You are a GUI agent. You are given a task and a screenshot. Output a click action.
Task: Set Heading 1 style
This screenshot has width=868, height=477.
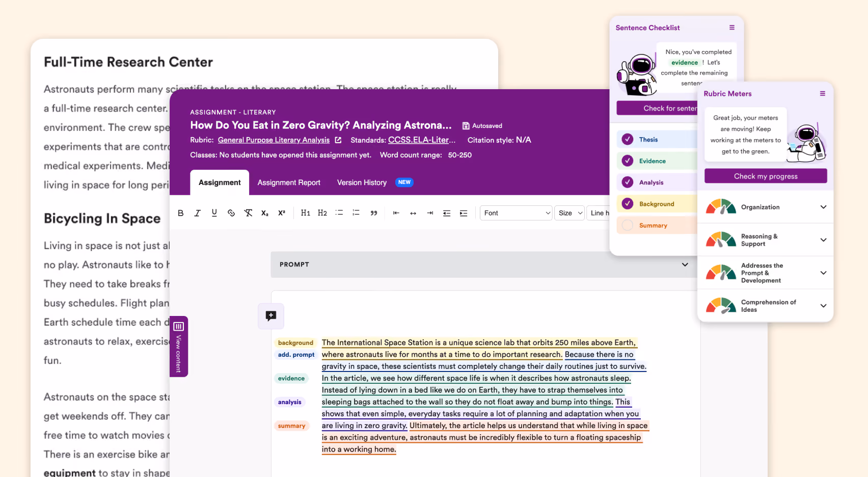[x=306, y=213]
